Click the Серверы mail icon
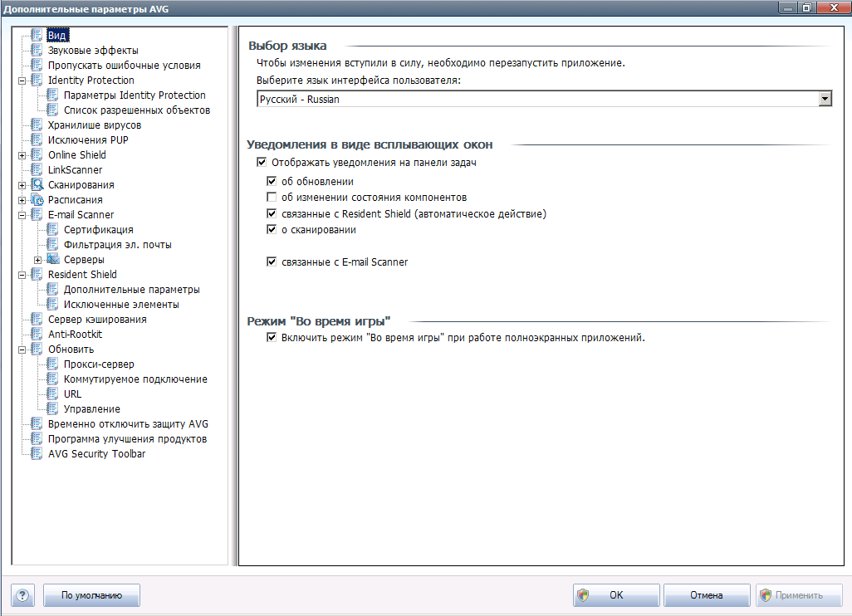 tap(52, 259)
